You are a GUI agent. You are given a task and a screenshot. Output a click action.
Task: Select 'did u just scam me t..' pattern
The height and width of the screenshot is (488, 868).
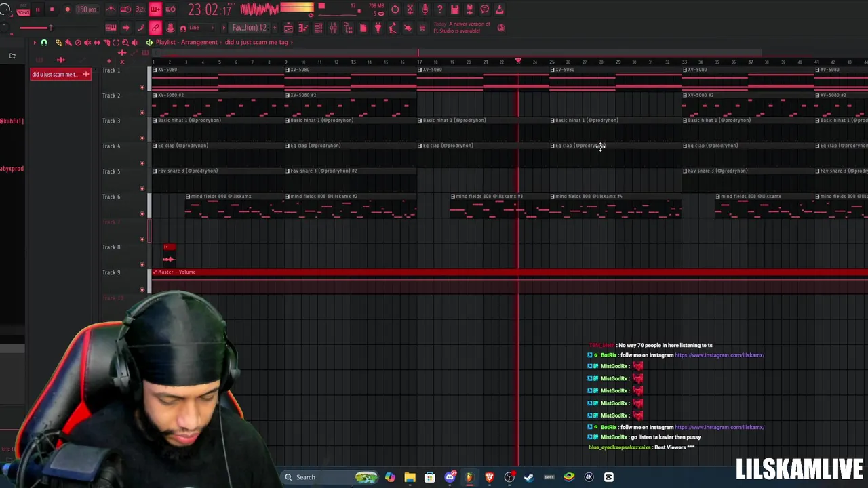60,74
